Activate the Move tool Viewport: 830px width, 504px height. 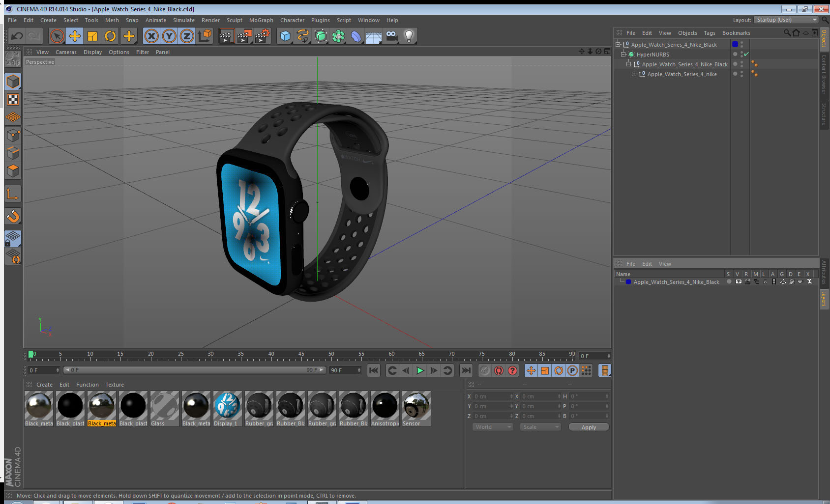point(75,36)
